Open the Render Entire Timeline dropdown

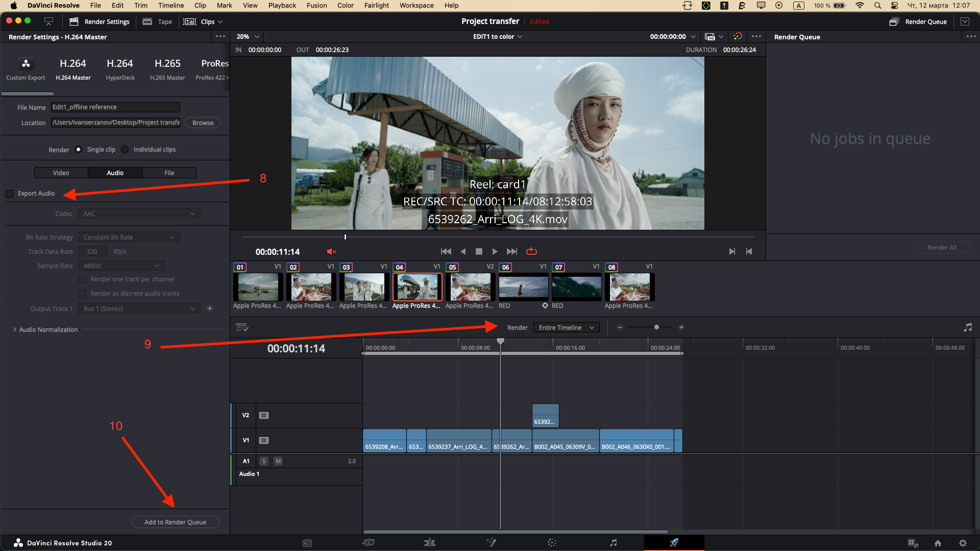tap(566, 327)
